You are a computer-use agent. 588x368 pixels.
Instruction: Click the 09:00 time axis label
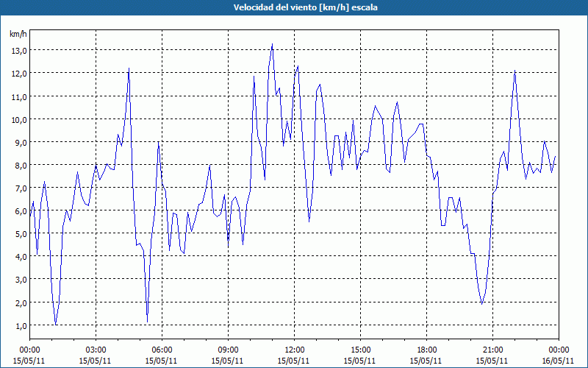pos(228,350)
